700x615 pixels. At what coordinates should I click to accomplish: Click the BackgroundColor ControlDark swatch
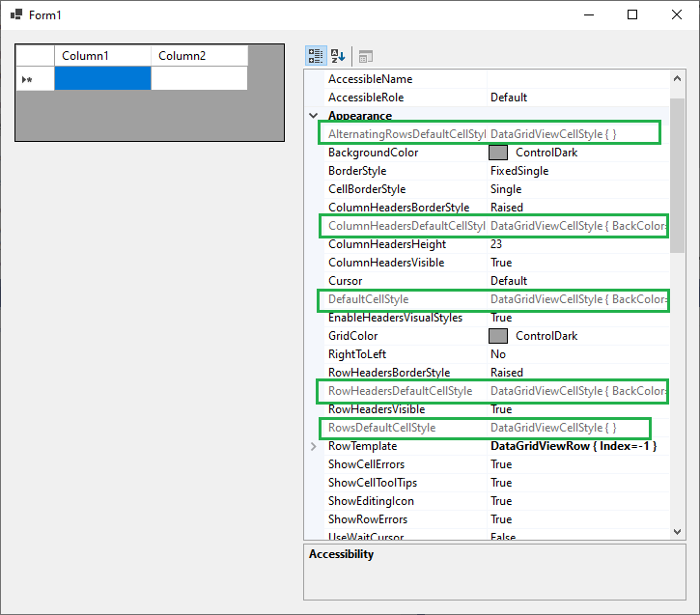coord(498,153)
